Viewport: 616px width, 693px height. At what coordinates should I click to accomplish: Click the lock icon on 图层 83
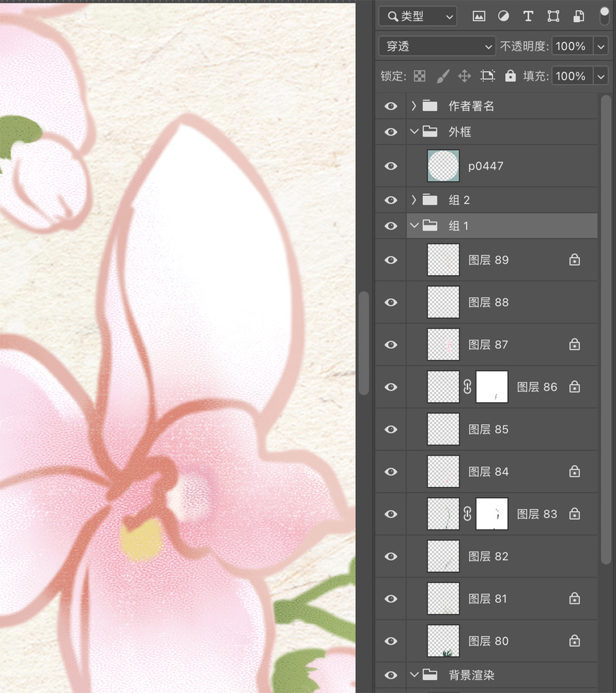tap(574, 514)
